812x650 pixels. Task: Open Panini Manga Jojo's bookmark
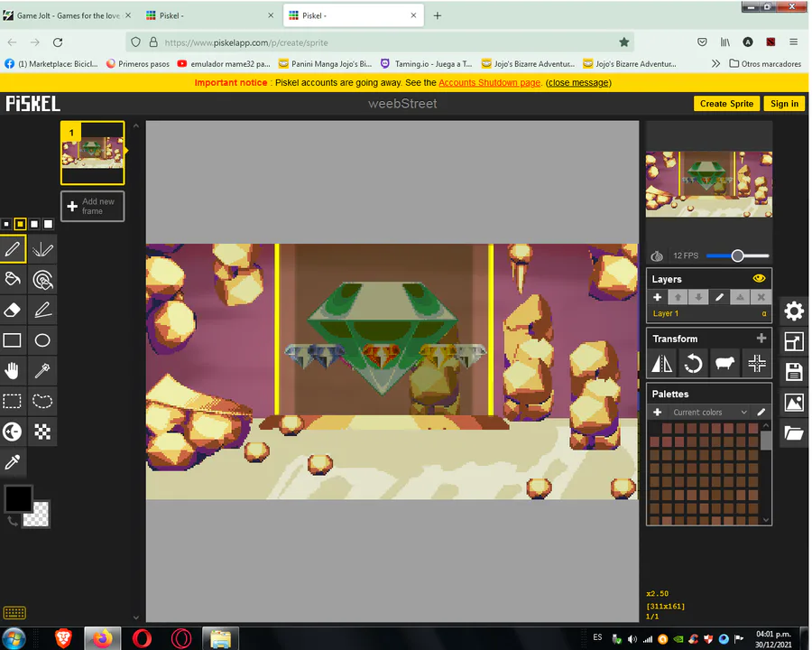pyautogui.click(x=325, y=64)
